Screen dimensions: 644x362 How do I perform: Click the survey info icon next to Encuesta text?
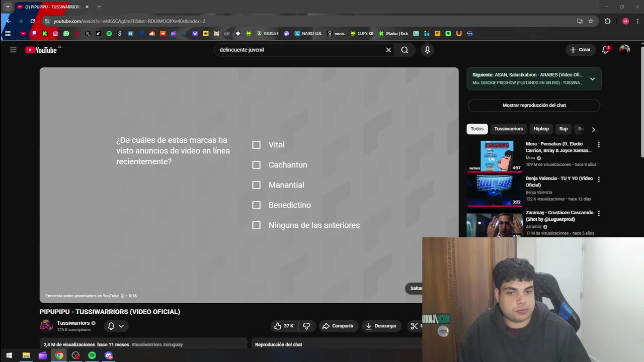(x=122, y=296)
